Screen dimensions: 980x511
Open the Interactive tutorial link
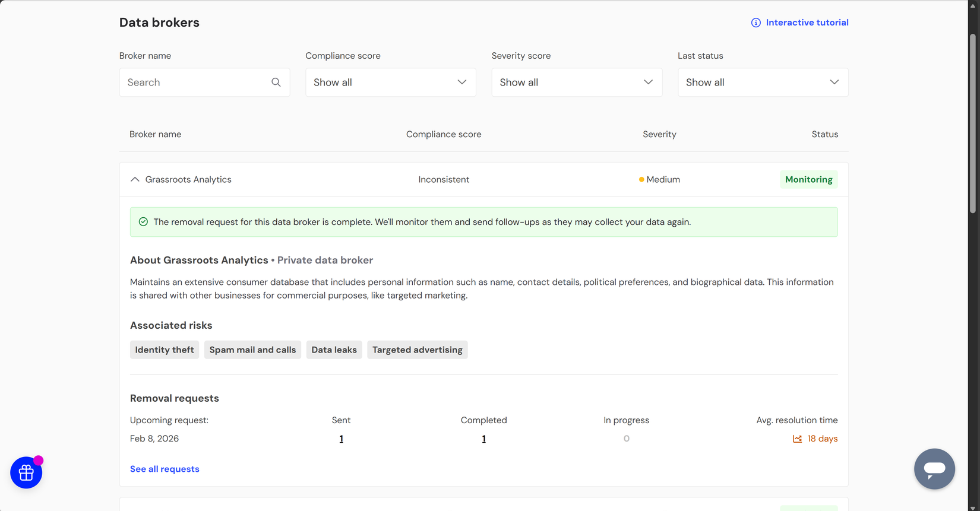coord(807,23)
